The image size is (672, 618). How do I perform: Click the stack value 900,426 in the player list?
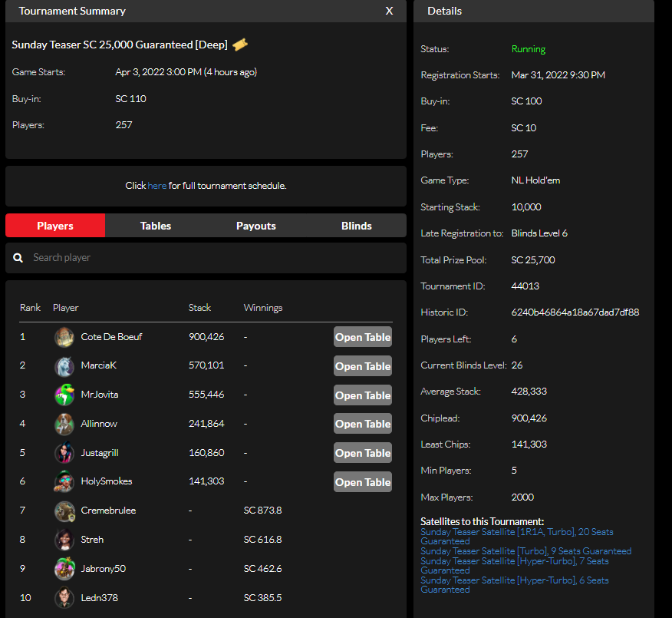pos(206,337)
